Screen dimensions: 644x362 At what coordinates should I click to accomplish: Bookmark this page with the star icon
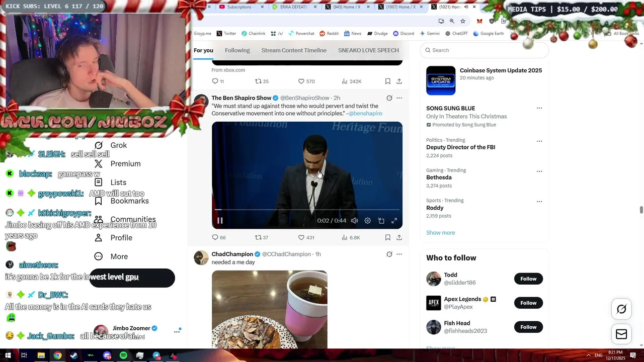point(463,21)
